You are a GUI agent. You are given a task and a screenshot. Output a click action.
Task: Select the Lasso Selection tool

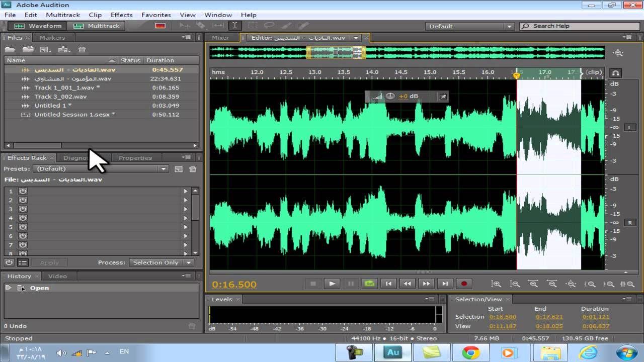click(269, 26)
